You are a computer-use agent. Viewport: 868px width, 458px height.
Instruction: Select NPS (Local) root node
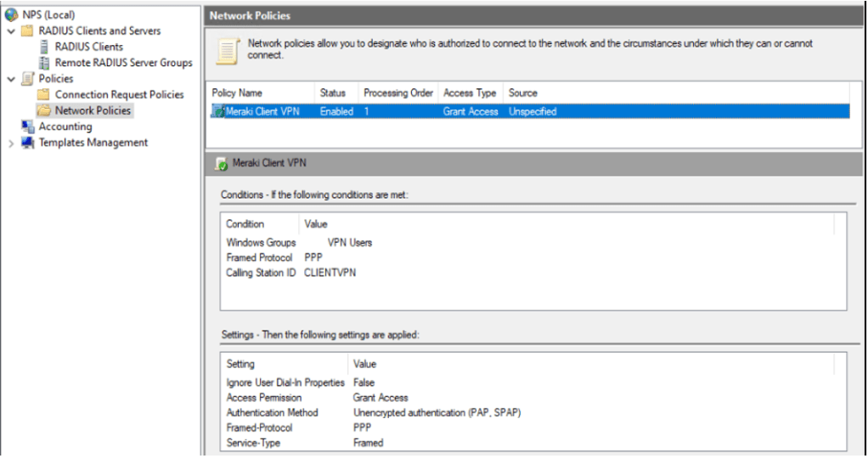pos(48,15)
